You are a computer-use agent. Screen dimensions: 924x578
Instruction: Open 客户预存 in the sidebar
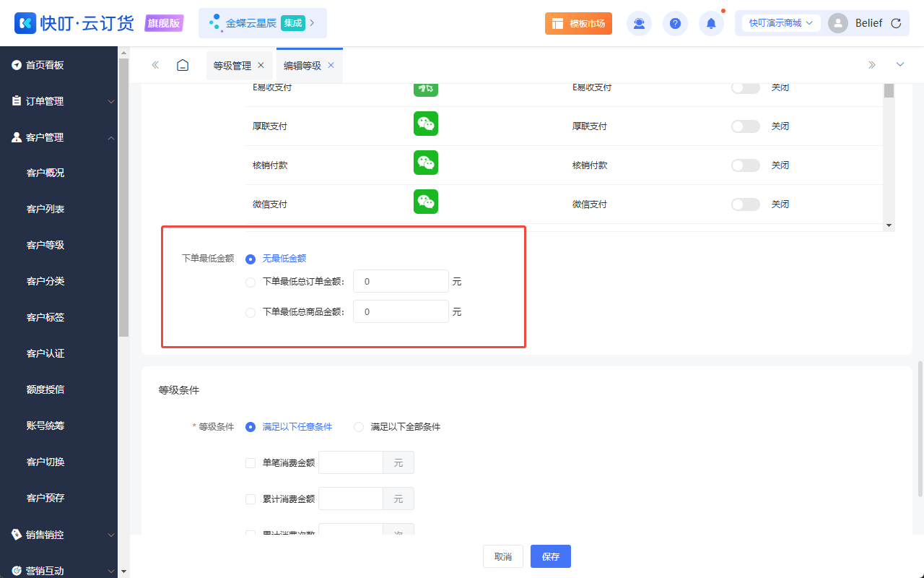45,499
